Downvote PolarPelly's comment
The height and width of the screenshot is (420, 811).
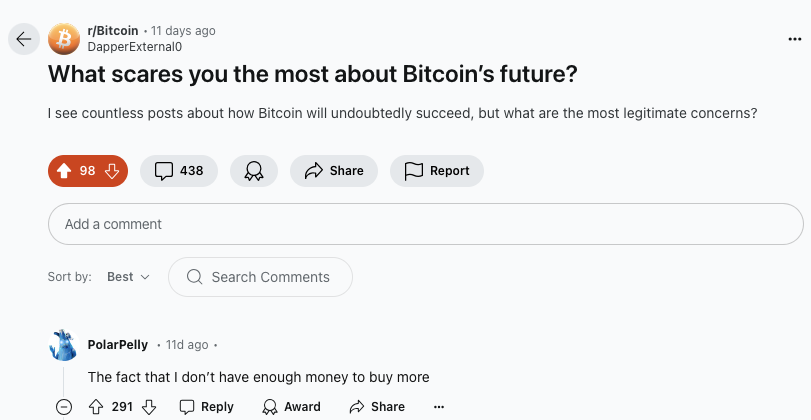pyautogui.click(x=149, y=407)
